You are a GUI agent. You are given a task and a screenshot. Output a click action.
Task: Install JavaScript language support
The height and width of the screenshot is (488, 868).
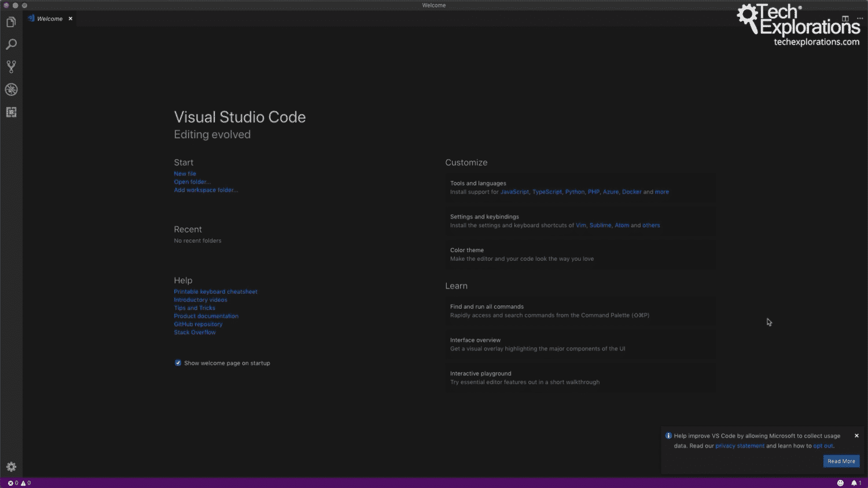coord(514,192)
